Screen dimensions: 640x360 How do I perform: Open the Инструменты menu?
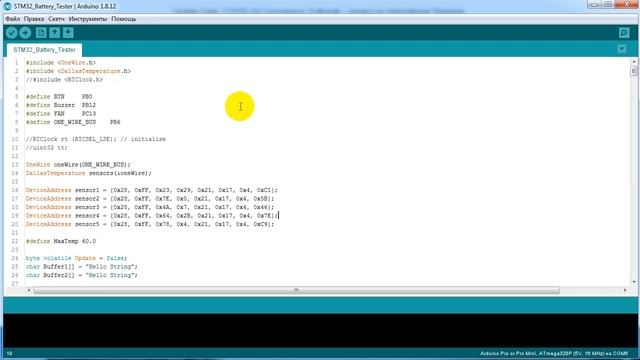point(88,19)
